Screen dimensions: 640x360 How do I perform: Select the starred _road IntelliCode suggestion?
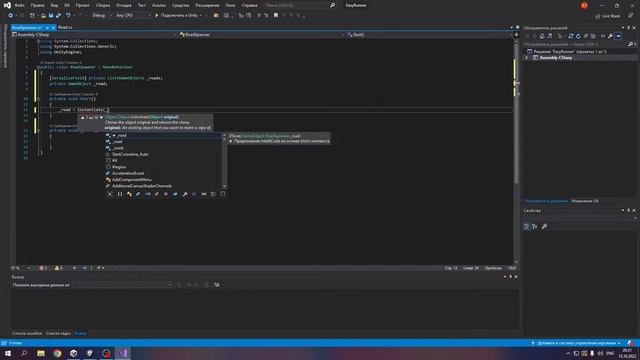163,136
